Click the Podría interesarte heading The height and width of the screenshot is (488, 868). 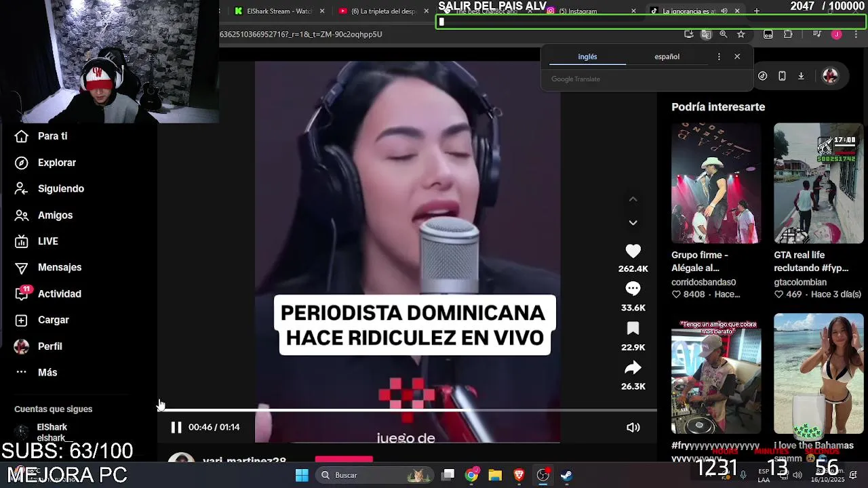tap(718, 107)
